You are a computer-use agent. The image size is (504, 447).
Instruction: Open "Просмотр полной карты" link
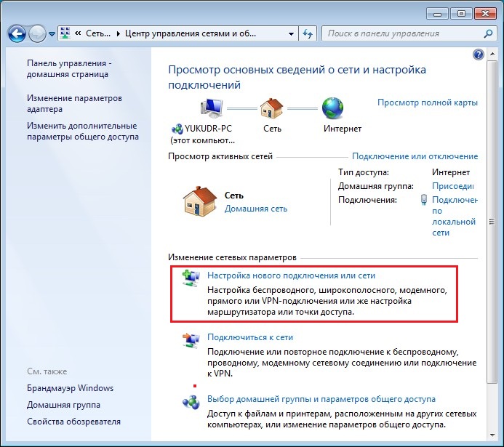[x=428, y=102]
